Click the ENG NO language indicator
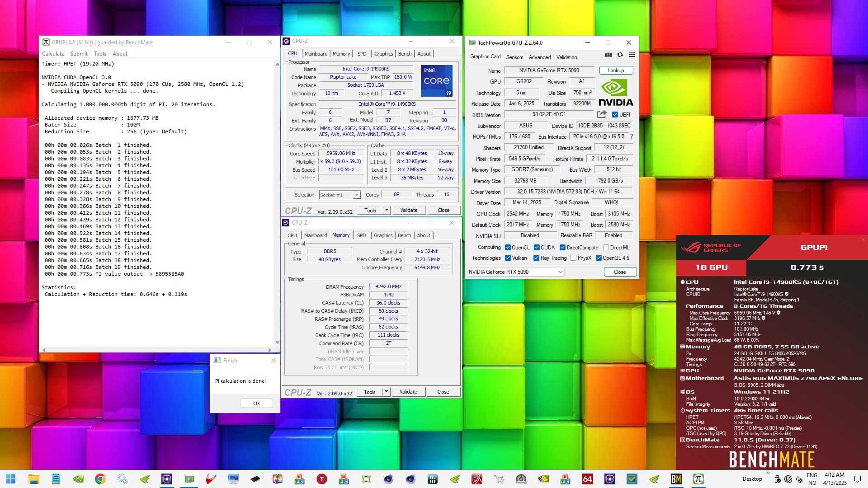This screenshot has height=488, width=868. click(x=812, y=479)
